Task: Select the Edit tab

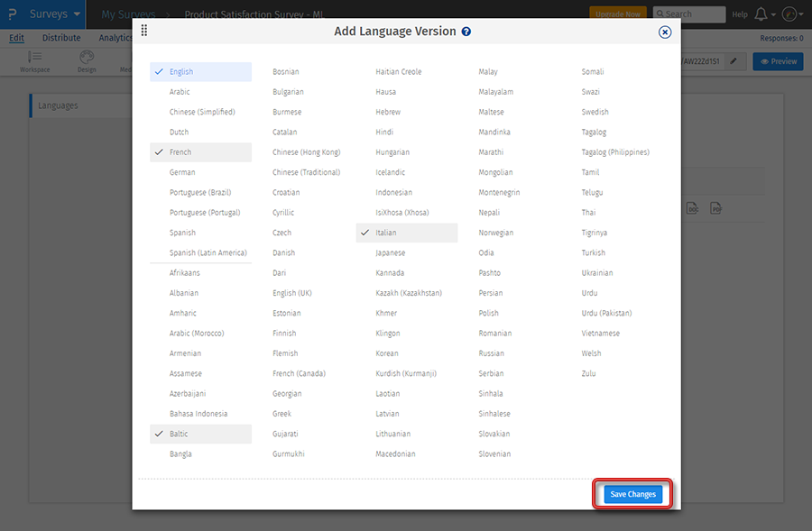Action: pyautogui.click(x=16, y=37)
